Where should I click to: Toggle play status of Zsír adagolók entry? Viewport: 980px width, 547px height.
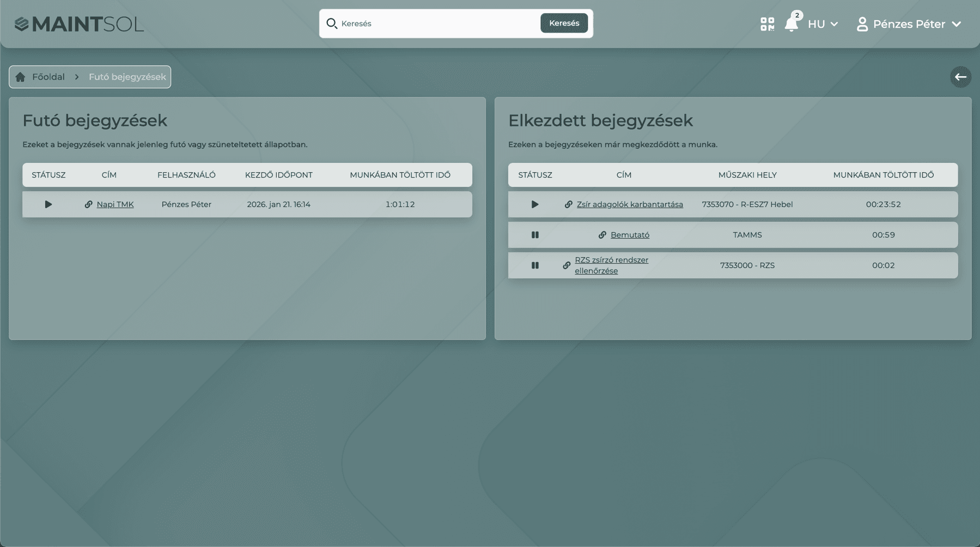(535, 204)
